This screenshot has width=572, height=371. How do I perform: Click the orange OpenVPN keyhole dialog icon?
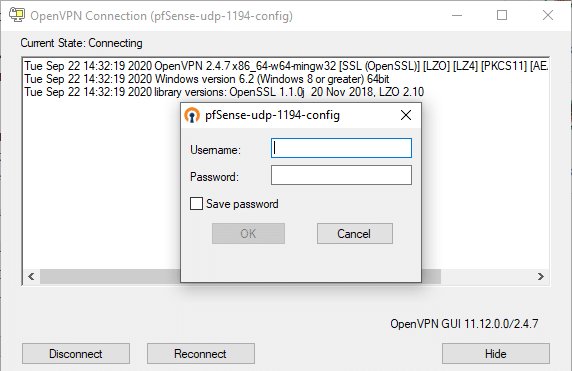tap(192, 115)
